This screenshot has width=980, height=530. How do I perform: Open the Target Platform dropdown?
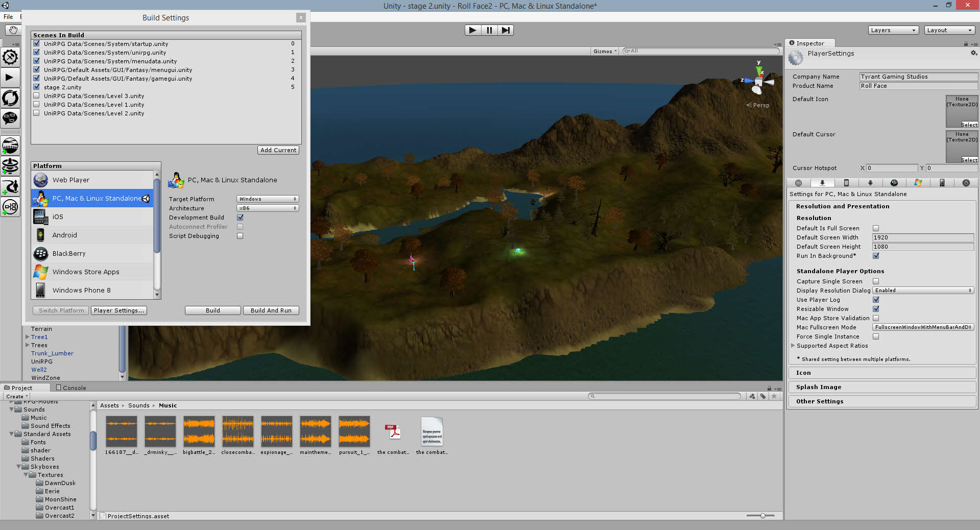[268, 199]
